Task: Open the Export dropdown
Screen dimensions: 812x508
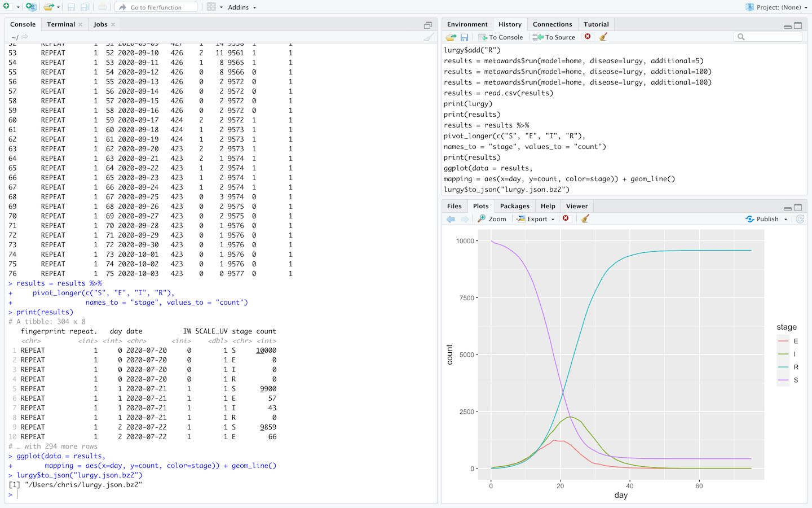Action: [x=536, y=219]
